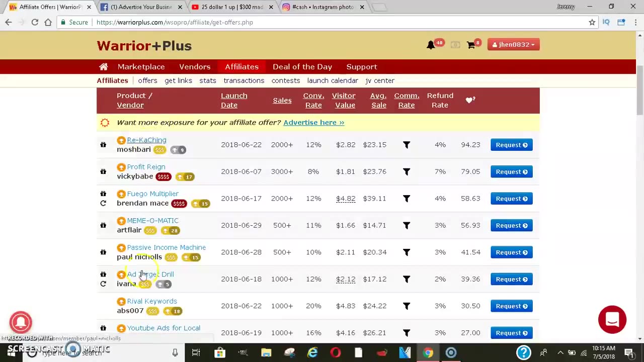Open the jhen0832 account dropdown
This screenshot has width=644, height=362.
[x=513, y=45]
